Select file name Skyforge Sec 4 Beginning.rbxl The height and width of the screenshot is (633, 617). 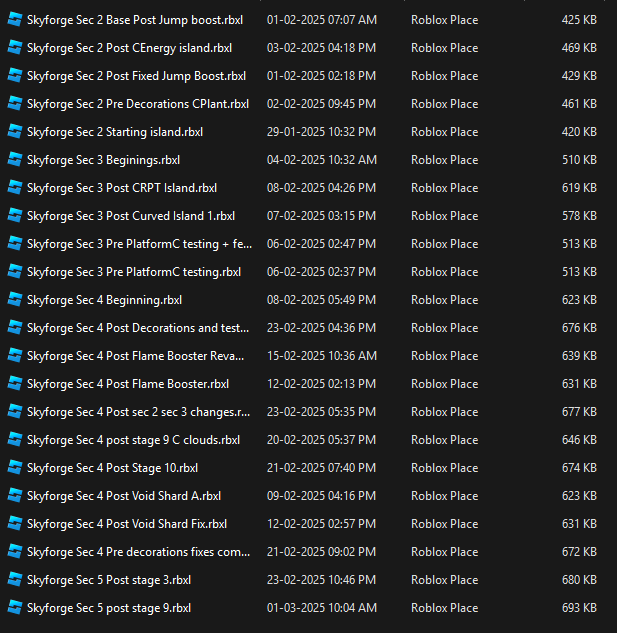pyautogui.click(x=104, y=300)
